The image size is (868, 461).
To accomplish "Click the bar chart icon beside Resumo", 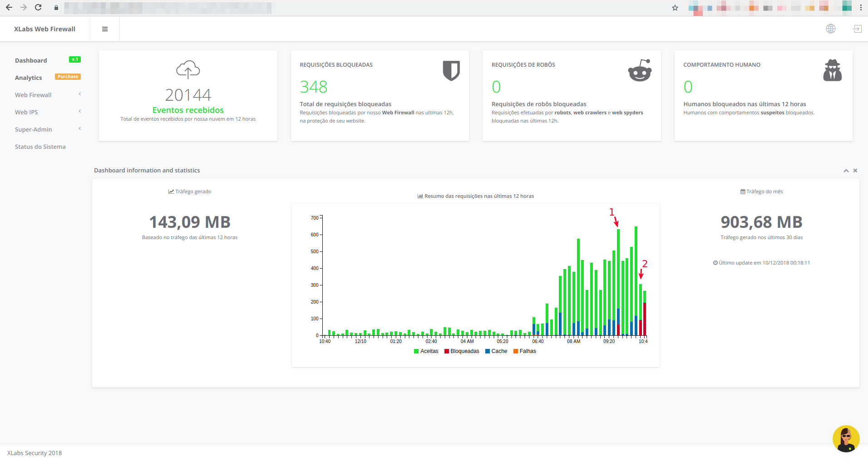I will pyautogui.click(x=420, y=196).
